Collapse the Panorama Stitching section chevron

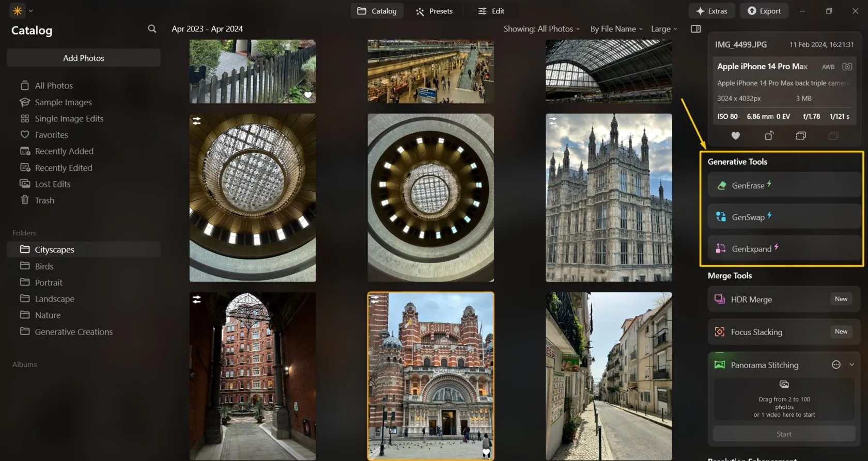pos(851,365)
